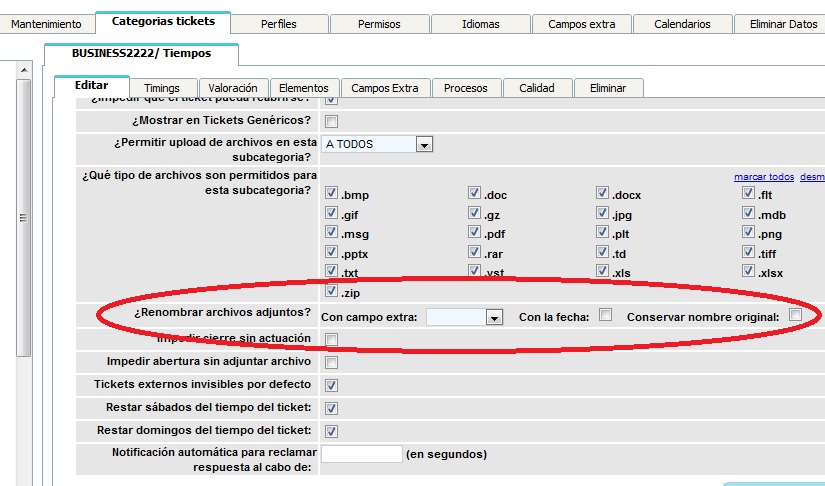Uncheck Tickets externos invisibles por defecto
The image size is (825, 486).
click(331, 386)
